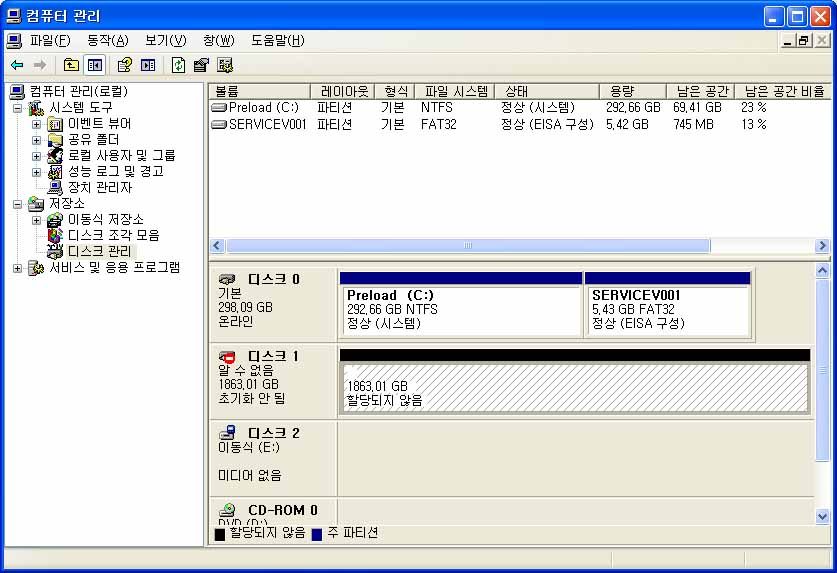Viewport: 837px width, 573px height.
Task: Click the Refresh toolbar icon
Action: [x=178, y=65]
